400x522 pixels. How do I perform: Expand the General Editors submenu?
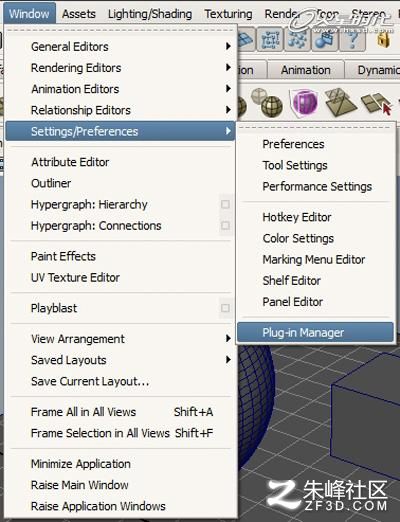click(x=121, y=46)
